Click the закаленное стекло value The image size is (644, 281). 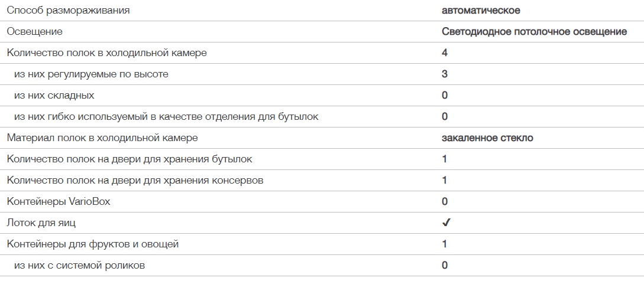pyautogui.click(x=487, y=138)
